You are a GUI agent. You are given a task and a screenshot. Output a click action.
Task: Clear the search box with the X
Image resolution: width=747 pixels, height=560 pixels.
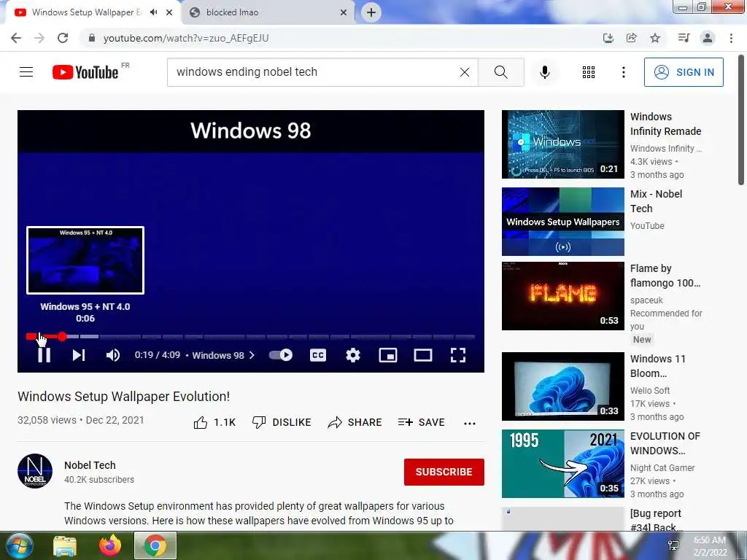[465, 72]
